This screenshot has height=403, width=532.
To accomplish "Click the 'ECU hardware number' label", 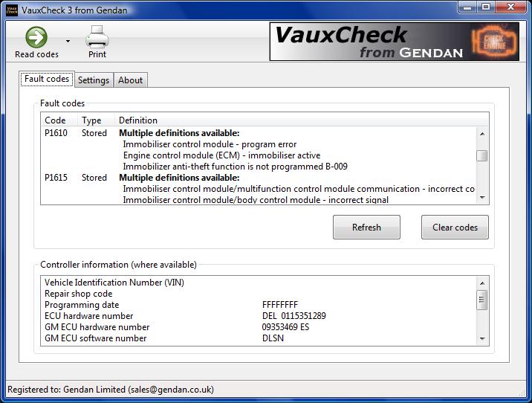I will pyautogui.click(x=89, y=316).
